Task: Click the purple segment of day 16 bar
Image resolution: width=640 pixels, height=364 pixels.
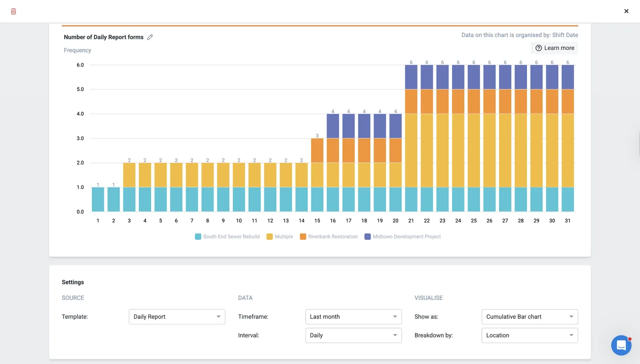Action: (x=333, y=126)
